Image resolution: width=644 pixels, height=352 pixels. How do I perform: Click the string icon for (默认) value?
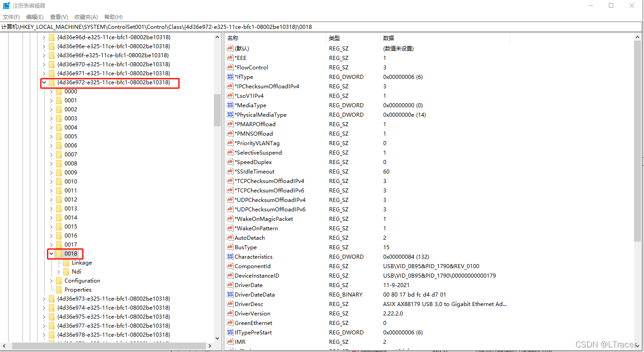(230, 48)
